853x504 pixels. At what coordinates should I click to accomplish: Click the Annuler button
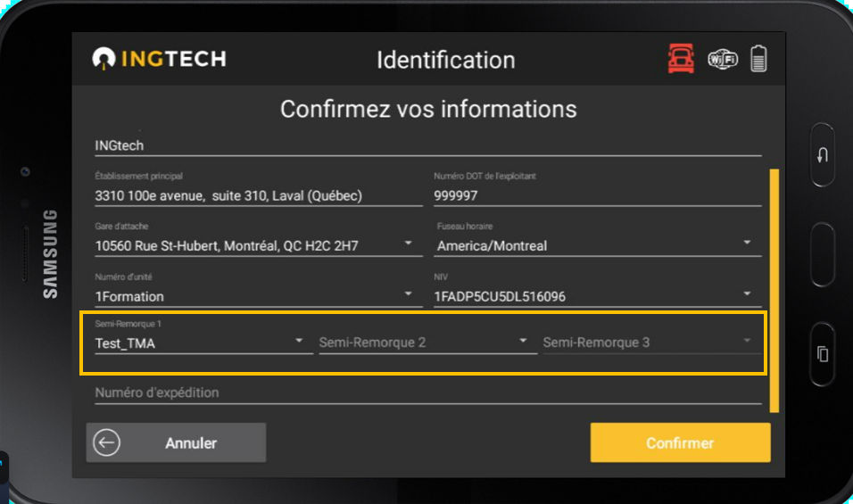[177, 442]
